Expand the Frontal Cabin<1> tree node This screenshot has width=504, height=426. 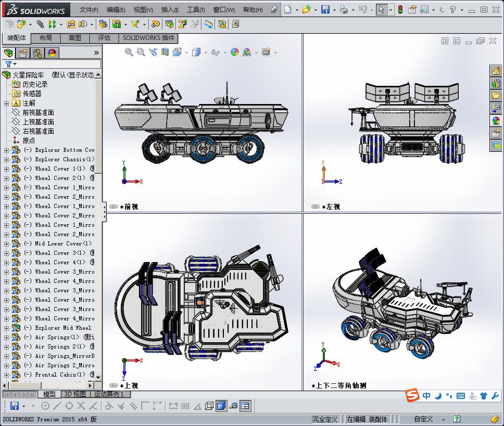[x=6, y=375]
